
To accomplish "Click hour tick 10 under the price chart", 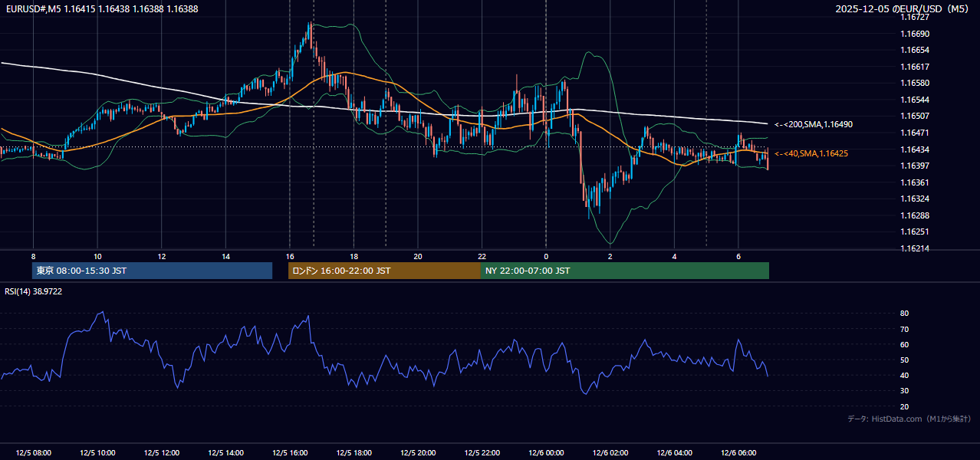I will click(x=97, y=256).
